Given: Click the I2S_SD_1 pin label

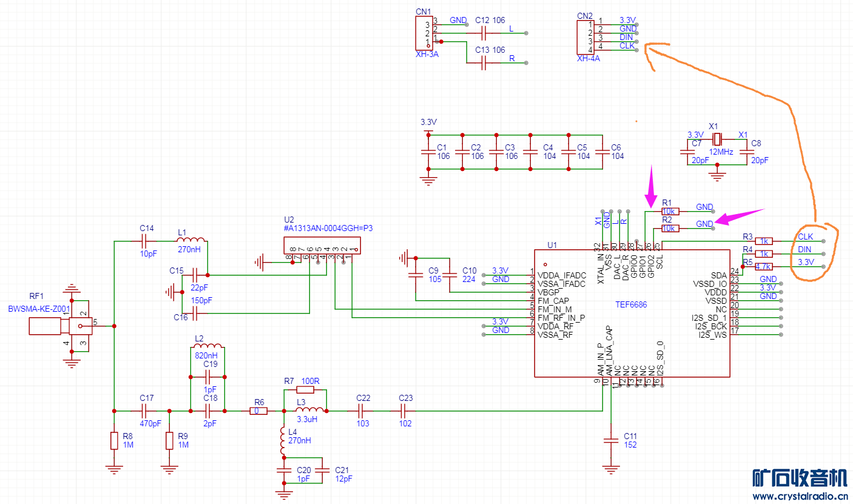Looking at the screenshot, I should (x=709, y=318).
